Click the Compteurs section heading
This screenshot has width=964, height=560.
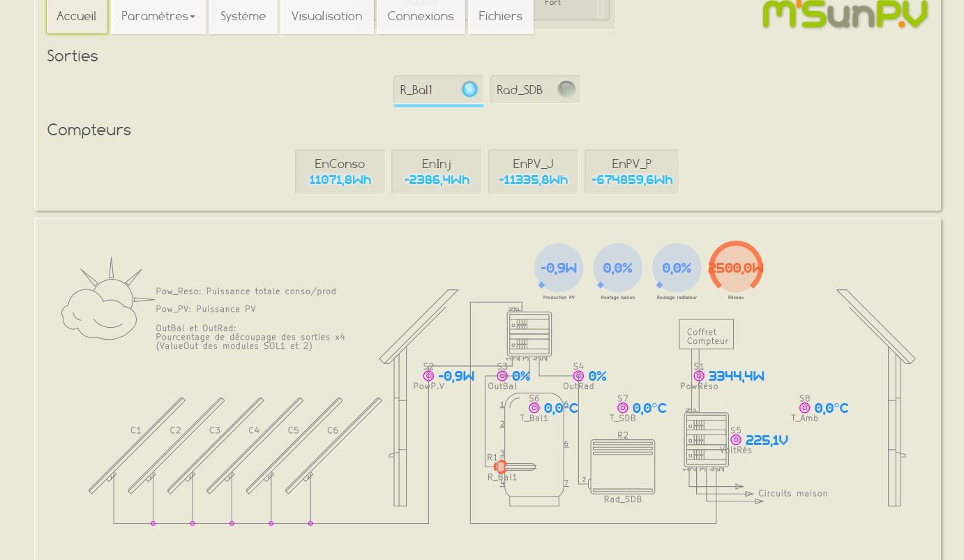[89, 130]
